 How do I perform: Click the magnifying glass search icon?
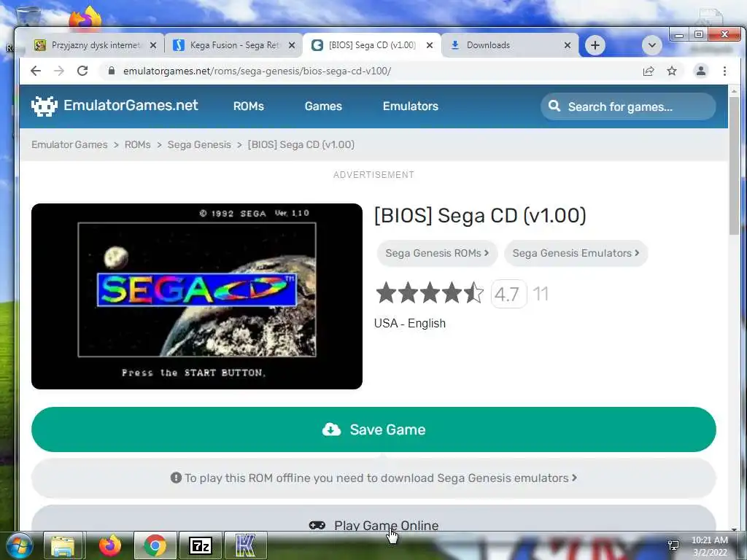click(554, 106)
